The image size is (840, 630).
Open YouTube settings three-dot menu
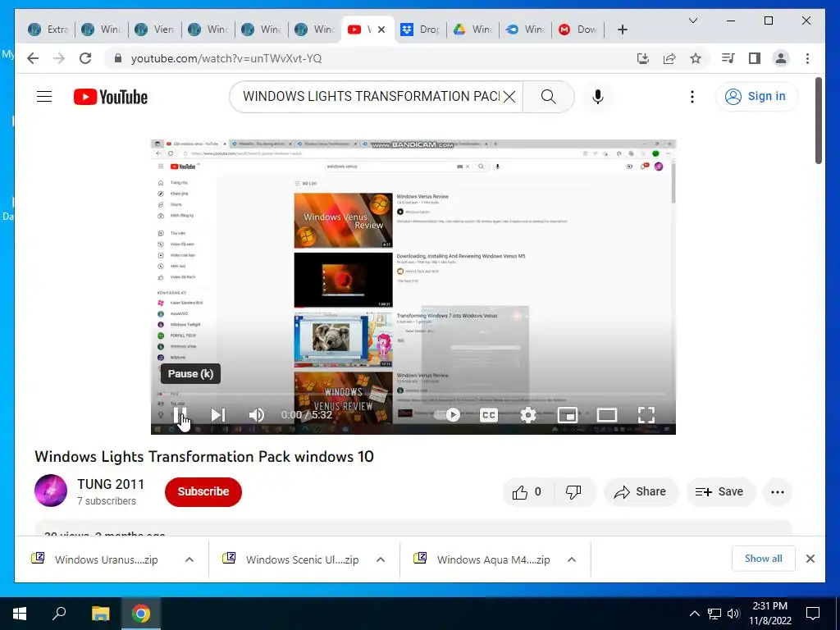coord(692,97)
